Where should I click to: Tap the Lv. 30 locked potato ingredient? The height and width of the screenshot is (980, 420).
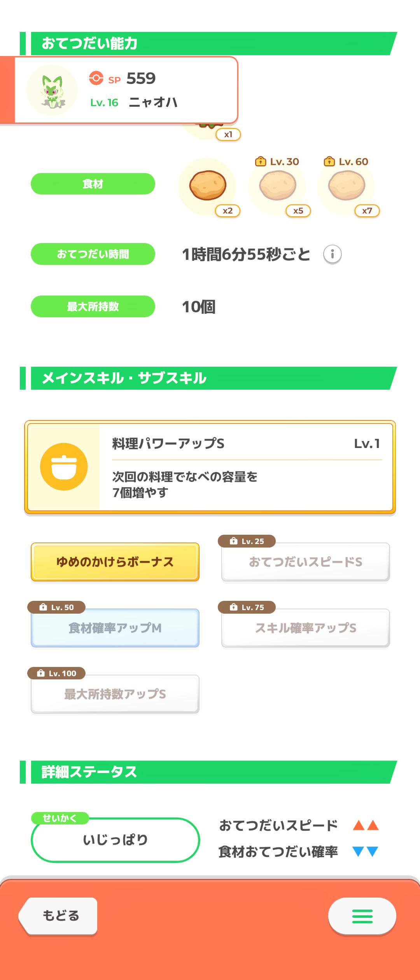(x=277, y=186)
